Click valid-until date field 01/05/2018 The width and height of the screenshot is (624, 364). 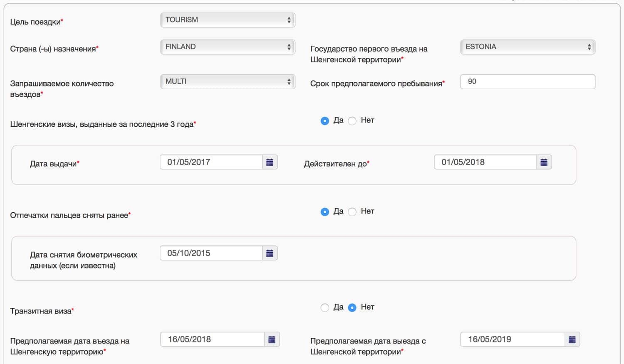pos(485,162)
